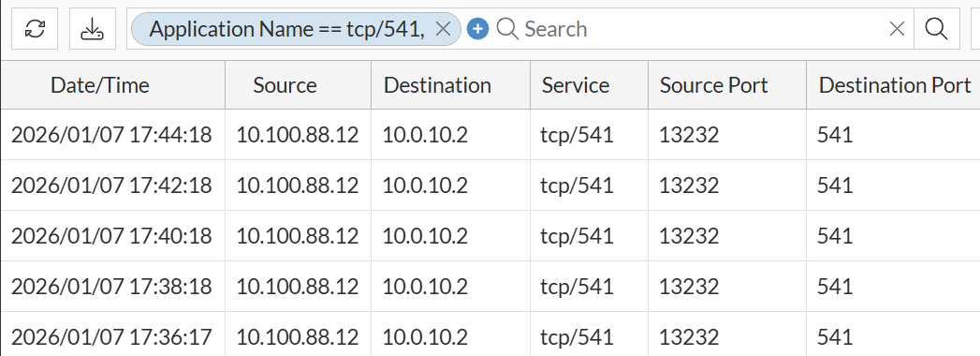The width and height of the screenshot is (980, 356).
Task: Click the blue plus add-filter icon
Action: click(x=477, y=29)
